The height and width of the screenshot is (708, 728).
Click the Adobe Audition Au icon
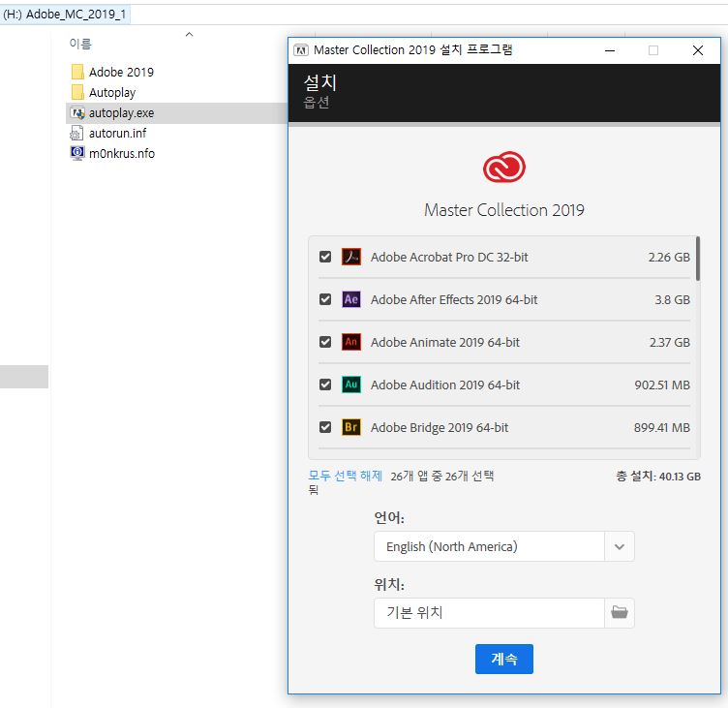[x=351, y=385]
